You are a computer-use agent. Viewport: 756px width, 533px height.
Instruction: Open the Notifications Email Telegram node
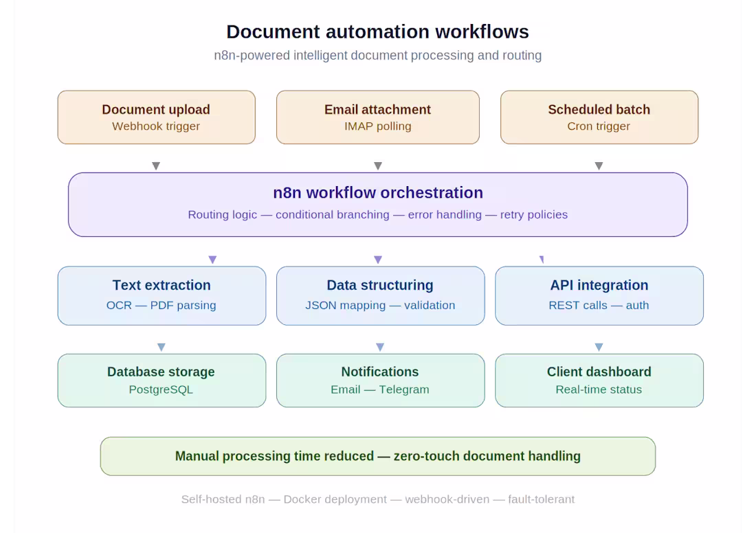pyautogui.click(x=380, y=380)
